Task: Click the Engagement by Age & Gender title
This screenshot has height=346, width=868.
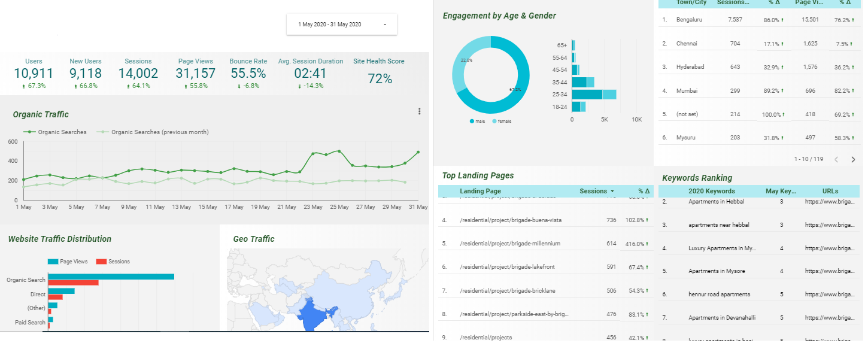Action: click(x=499, y=16)
